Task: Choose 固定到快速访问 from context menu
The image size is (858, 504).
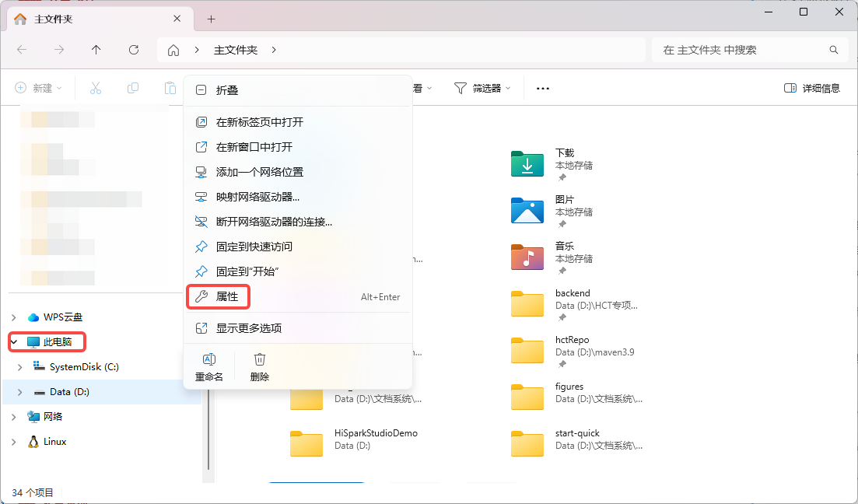Action: tap(298, 247)
